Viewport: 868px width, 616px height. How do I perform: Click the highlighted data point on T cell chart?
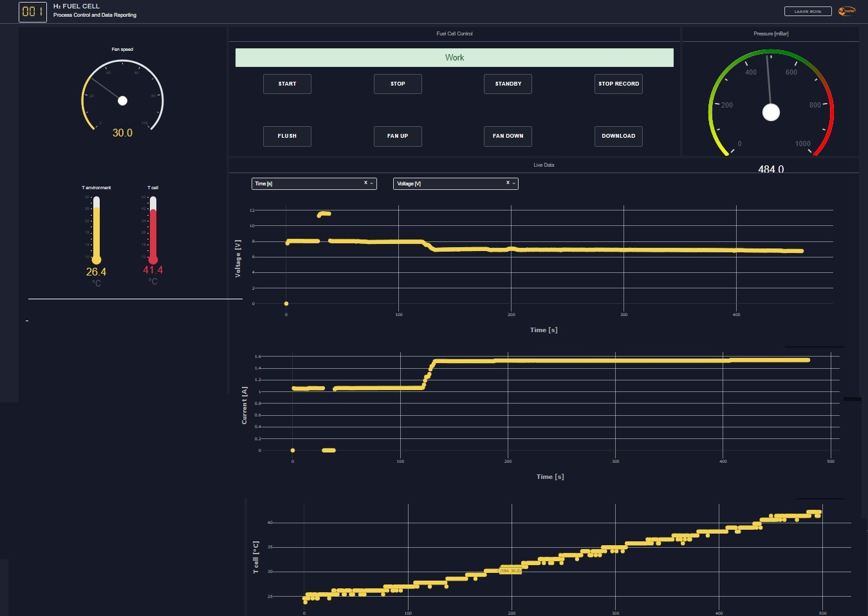click(499, 571)
